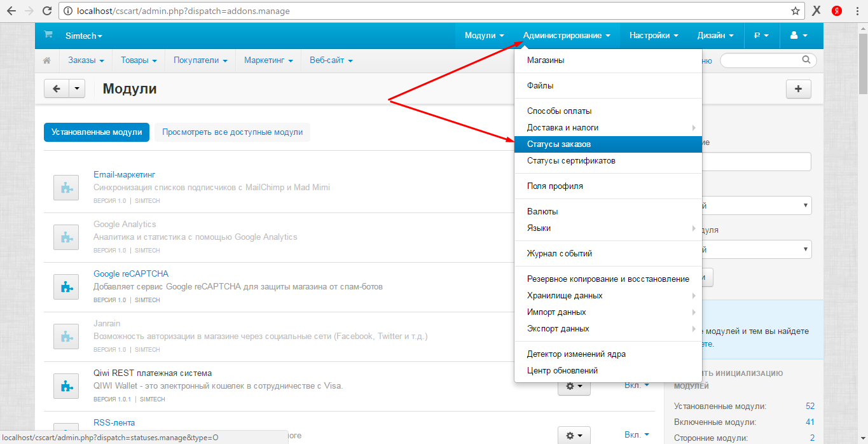Viewport: 868px width, 444px height.
Task: Toggle Вкл. status for RSS-лента module
Action: click(x=637, y=434)
